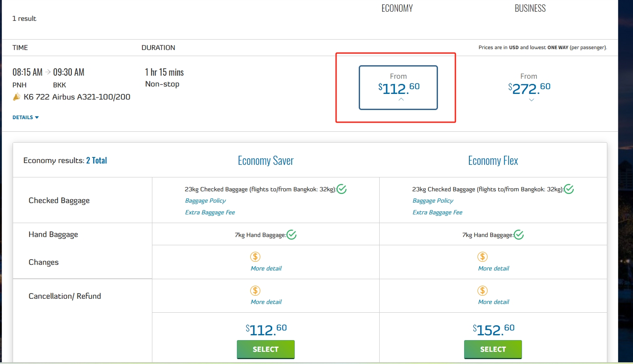Select the ECONOMY column header
The image size is (633, 364).
tap(397, 8)
